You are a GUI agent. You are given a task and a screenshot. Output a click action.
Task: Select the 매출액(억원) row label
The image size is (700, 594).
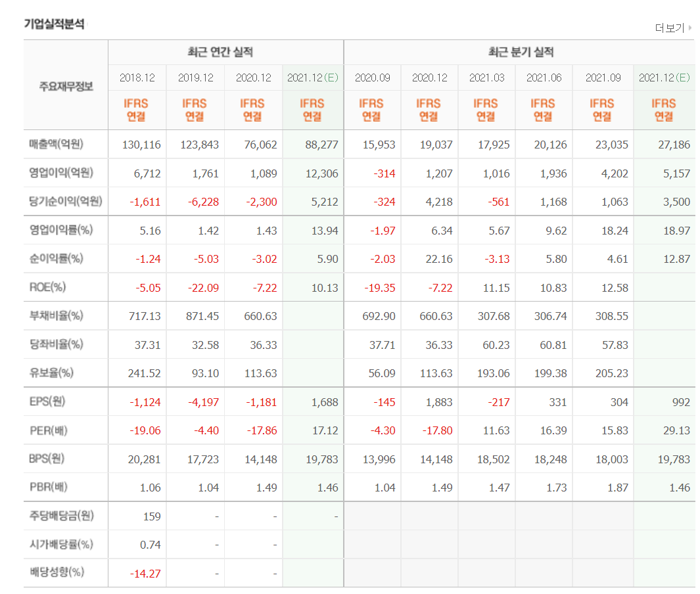(57, 144)
